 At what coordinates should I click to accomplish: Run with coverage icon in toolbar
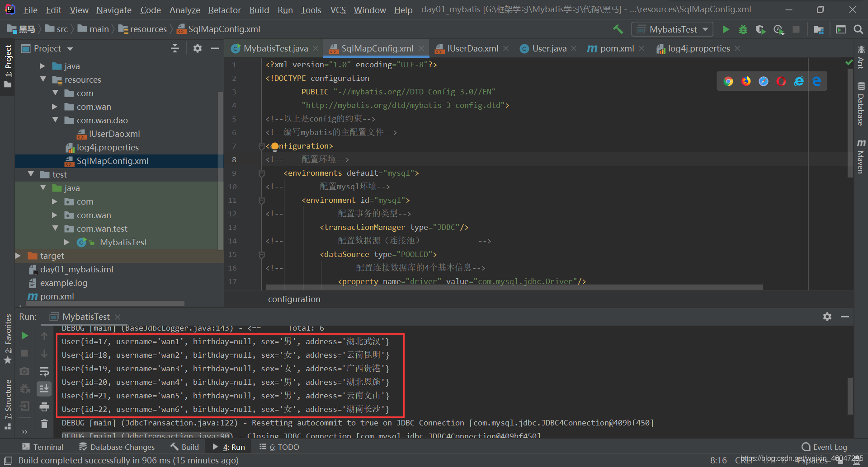click(x=760, y=29)
